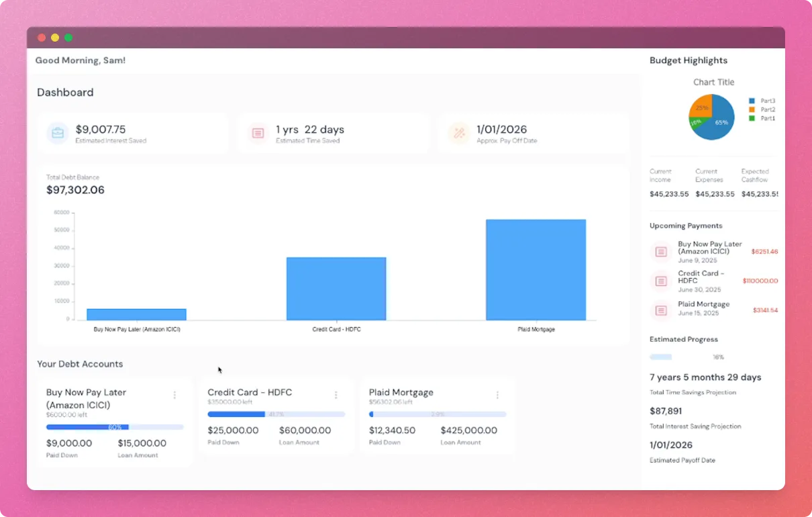Click the Total Debt Balance amount
Viewport: 812px width, 517px height.
(75, 190)
